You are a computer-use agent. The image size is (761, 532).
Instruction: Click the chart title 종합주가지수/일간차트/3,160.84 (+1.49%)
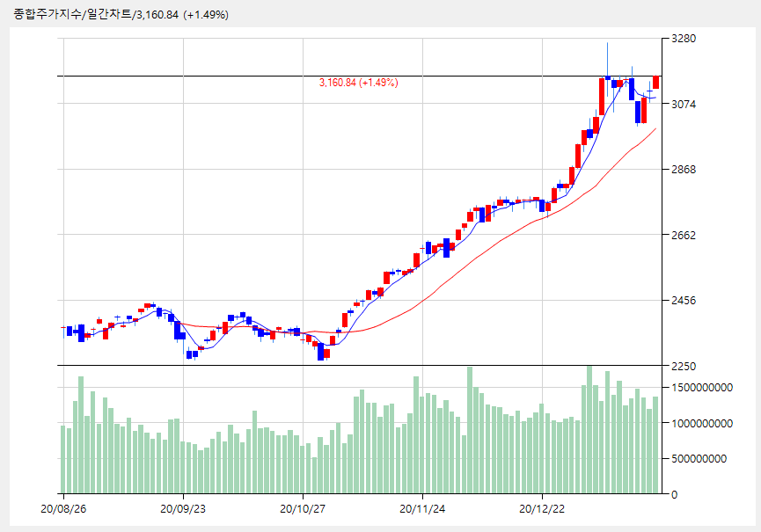pyautogui.click(x=121, y=15)
